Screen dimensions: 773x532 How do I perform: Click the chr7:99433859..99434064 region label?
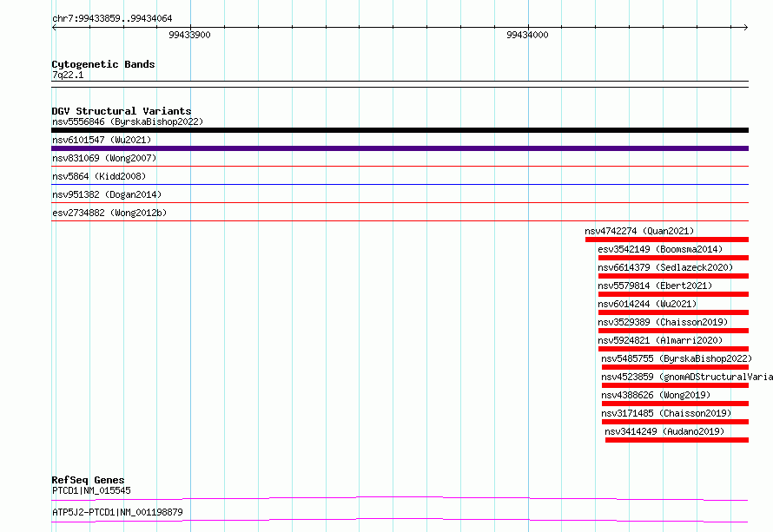pos(112,18)
